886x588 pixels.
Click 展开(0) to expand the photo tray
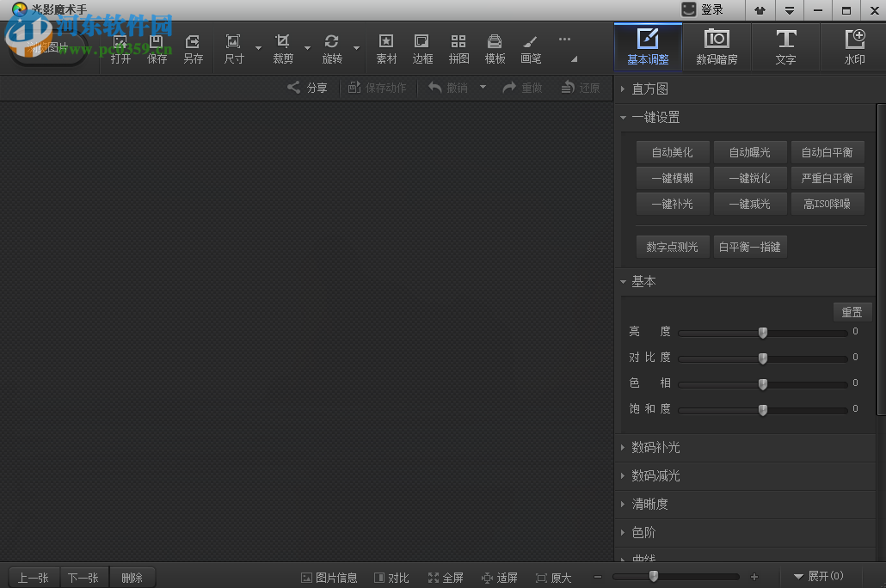[819, 576]
